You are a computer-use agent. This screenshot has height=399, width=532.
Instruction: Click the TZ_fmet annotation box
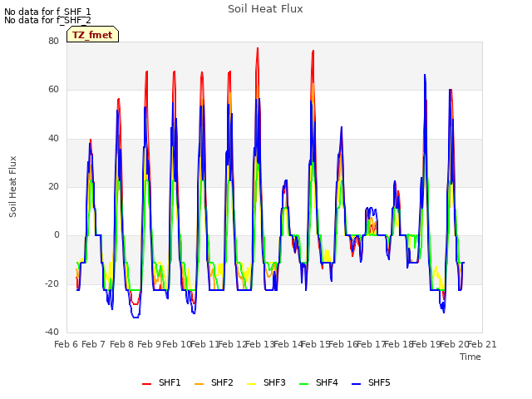pyautogui.click(x=92, y=34)
